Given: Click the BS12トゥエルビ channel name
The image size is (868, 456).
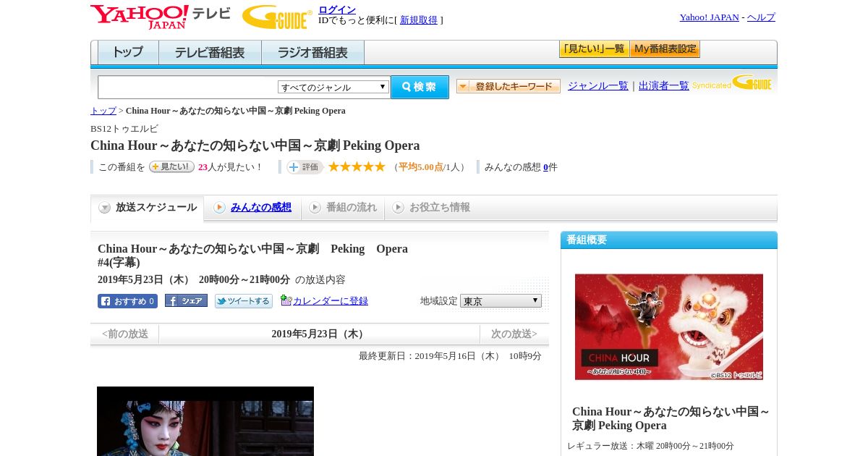Looking at the screenshot, I should pos(124,129).
